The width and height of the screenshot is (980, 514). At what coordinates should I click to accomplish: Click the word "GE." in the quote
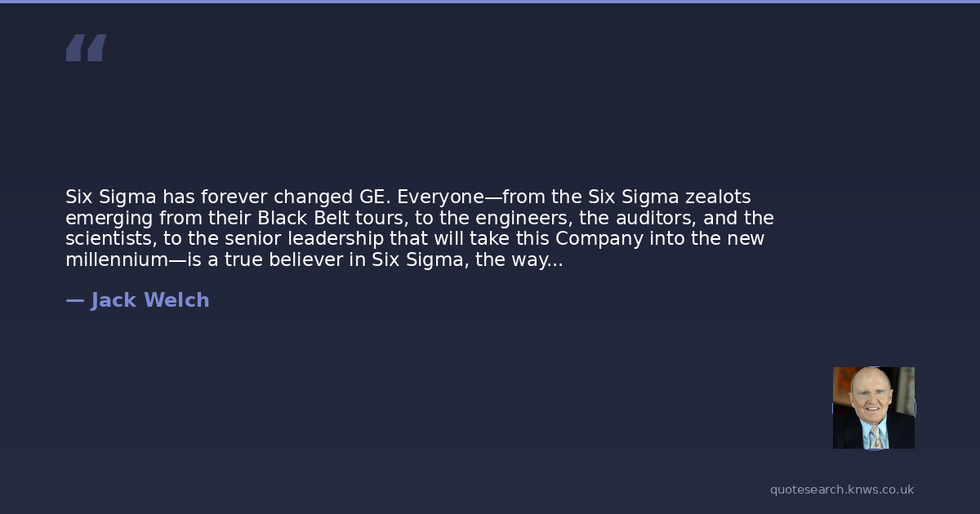375,197
